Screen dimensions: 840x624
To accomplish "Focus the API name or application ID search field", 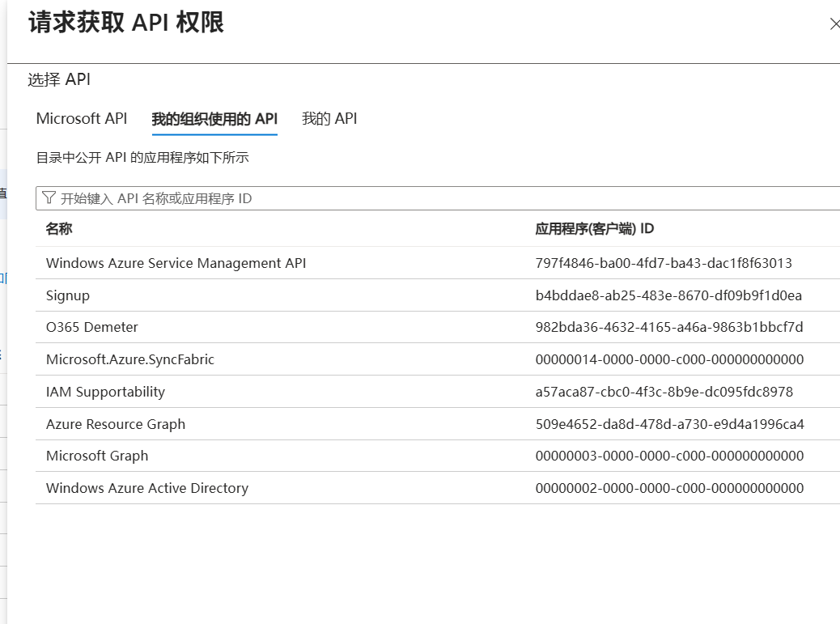I will pos(438,198).
